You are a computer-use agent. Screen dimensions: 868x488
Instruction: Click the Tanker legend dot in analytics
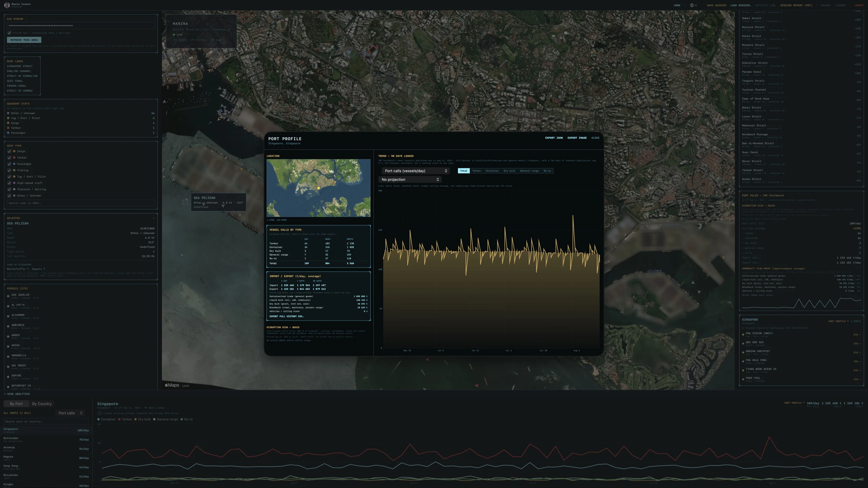click(119, 419)
